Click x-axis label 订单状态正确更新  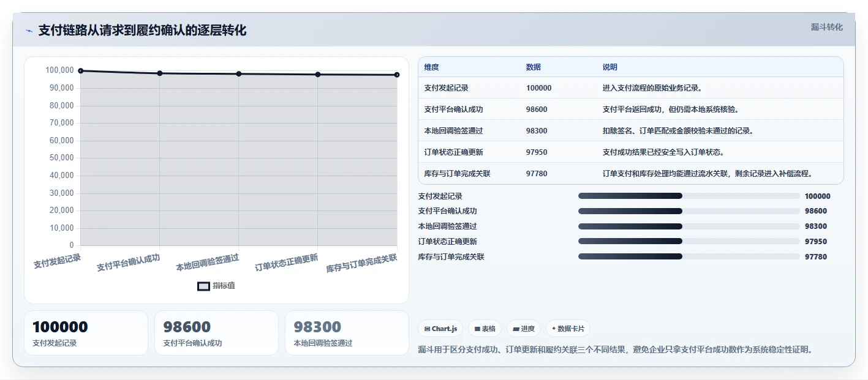click(286, 263)
